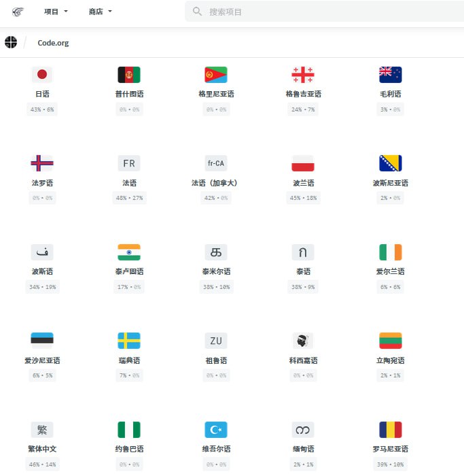Viewport: 464px width, 476px height.
Task: Open the 商店 dropdown menu
Action: pyautogui.click(x=101, y=12)
